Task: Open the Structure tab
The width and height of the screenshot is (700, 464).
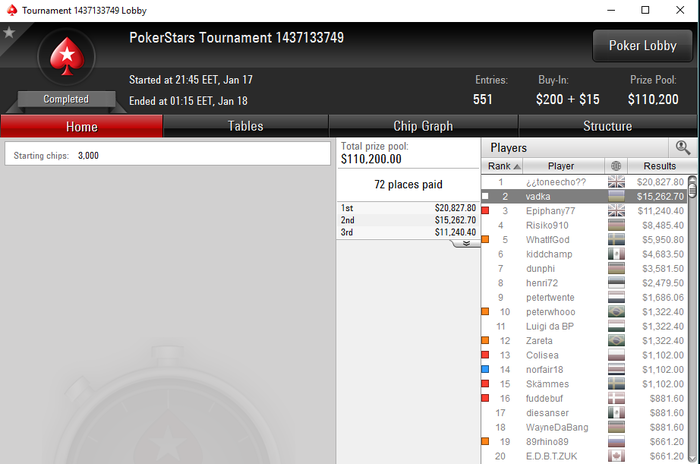Action: [608, 126]
